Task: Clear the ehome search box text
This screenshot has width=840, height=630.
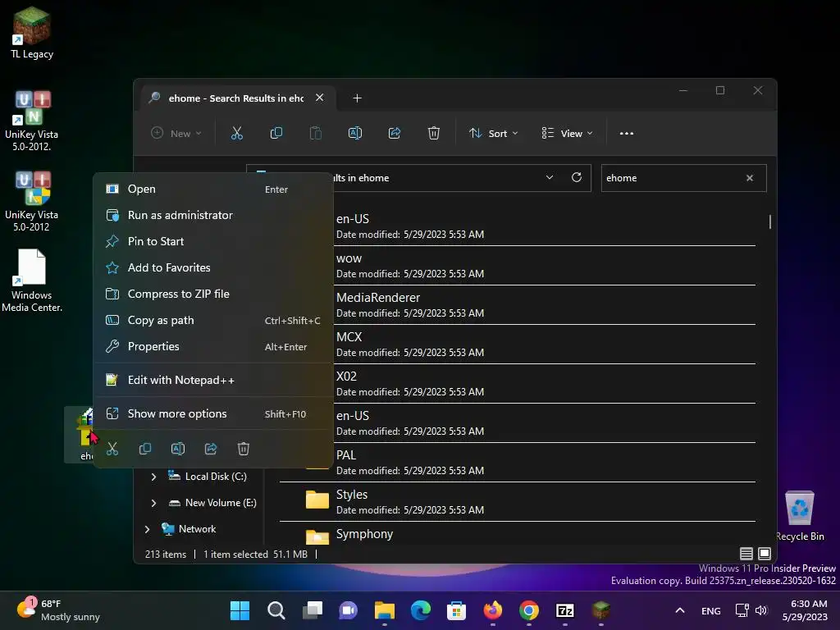Action: [x=750, y=178]
